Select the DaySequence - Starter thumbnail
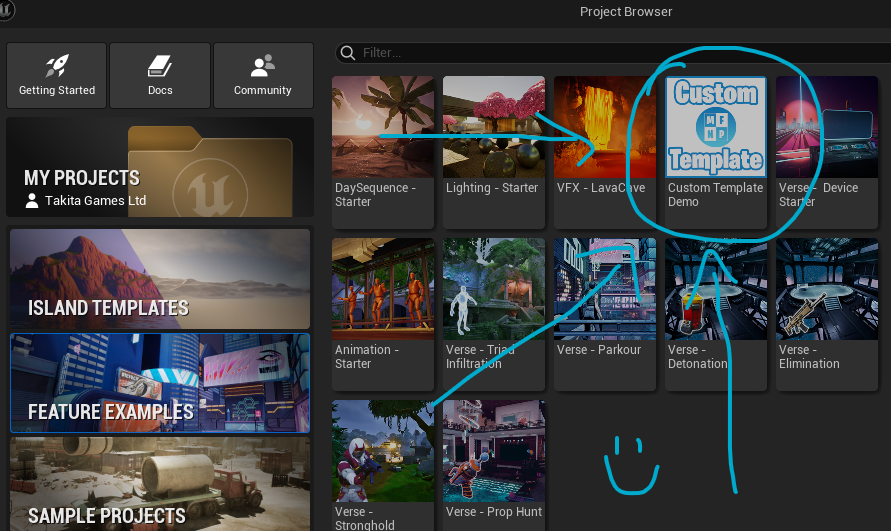 click(x=383, y=127)
